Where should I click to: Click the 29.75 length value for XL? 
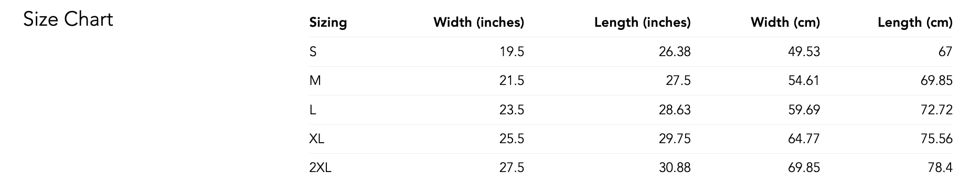[x=675, y=139]
